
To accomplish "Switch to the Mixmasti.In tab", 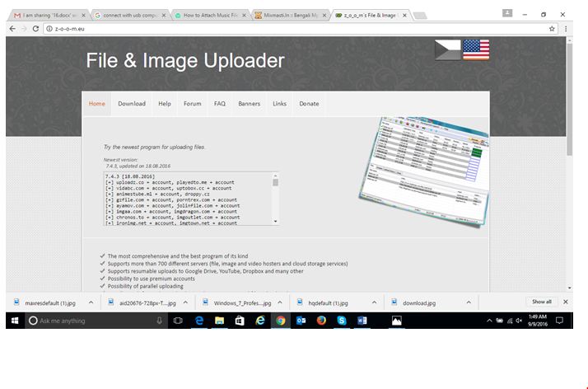I will point(289,16).
